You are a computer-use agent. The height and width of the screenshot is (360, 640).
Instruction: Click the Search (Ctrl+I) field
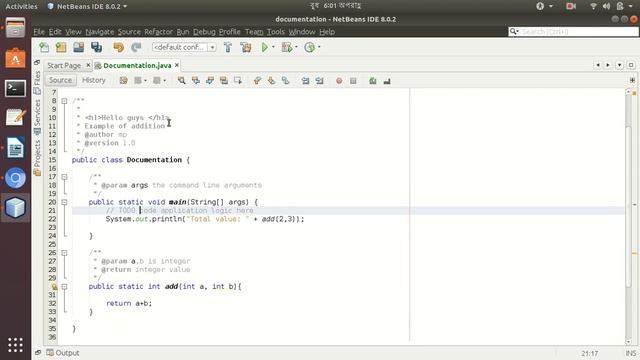[x=573, y=31]
